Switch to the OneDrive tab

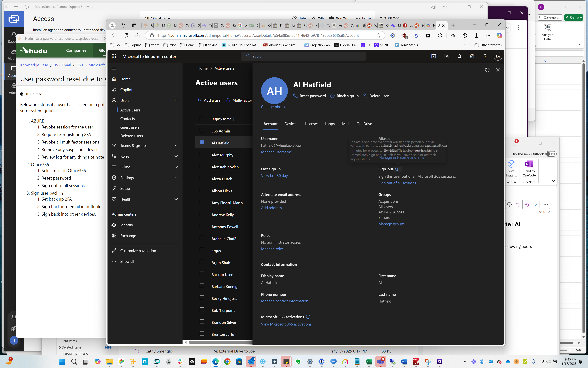(x=364, y=124)
